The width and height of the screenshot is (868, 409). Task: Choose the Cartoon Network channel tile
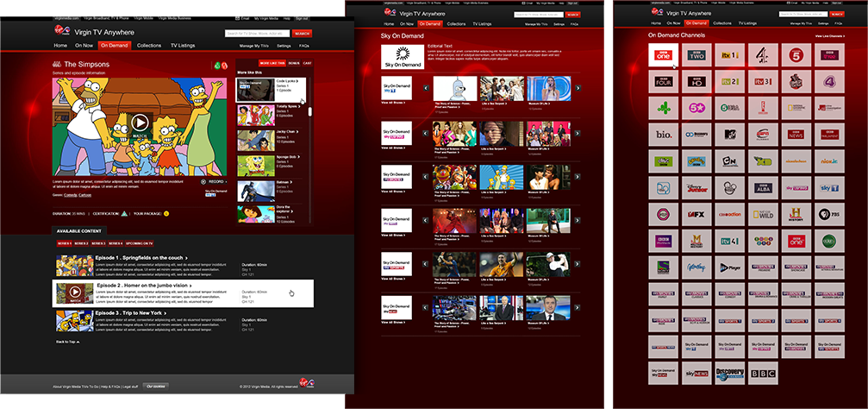[730, 160]
